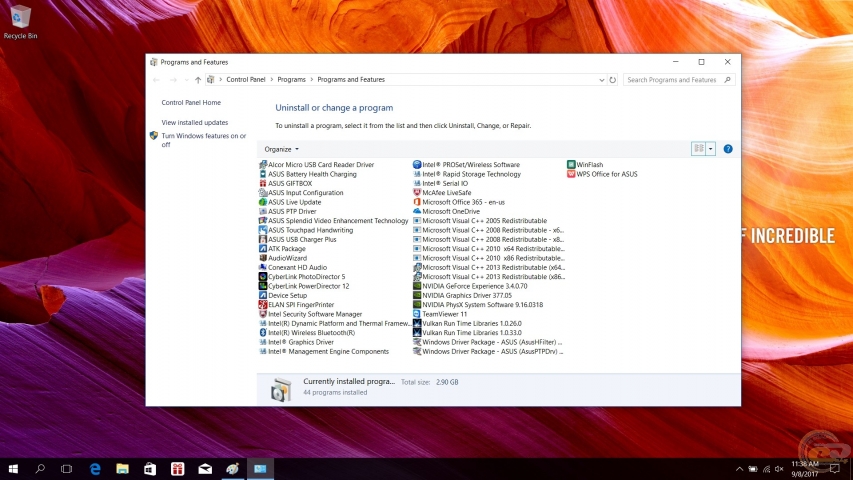The image size is (853, 480).
Task: Select Intel Rapid Storage Technology
Action: pos(467,174)
